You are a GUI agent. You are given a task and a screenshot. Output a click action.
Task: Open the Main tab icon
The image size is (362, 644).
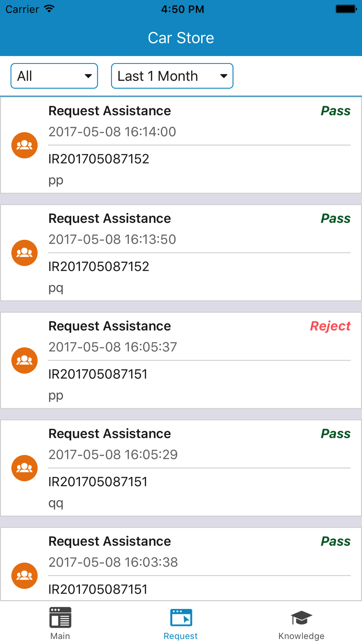(60, 617)
